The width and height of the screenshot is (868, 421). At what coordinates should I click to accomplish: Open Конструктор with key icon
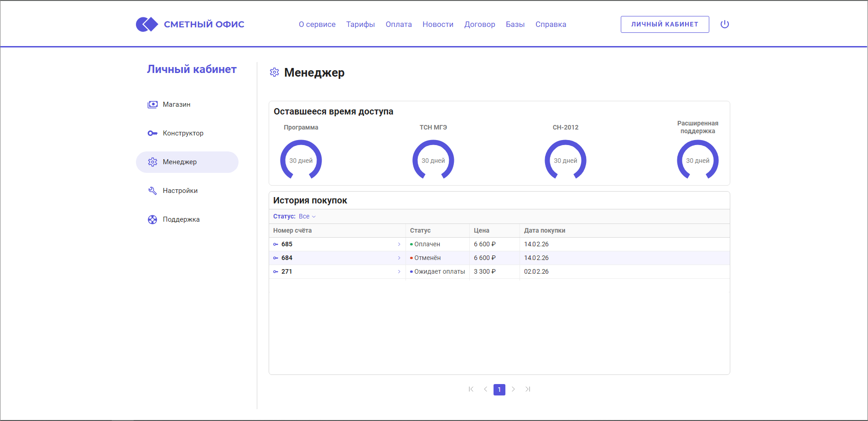coord(183,133)
